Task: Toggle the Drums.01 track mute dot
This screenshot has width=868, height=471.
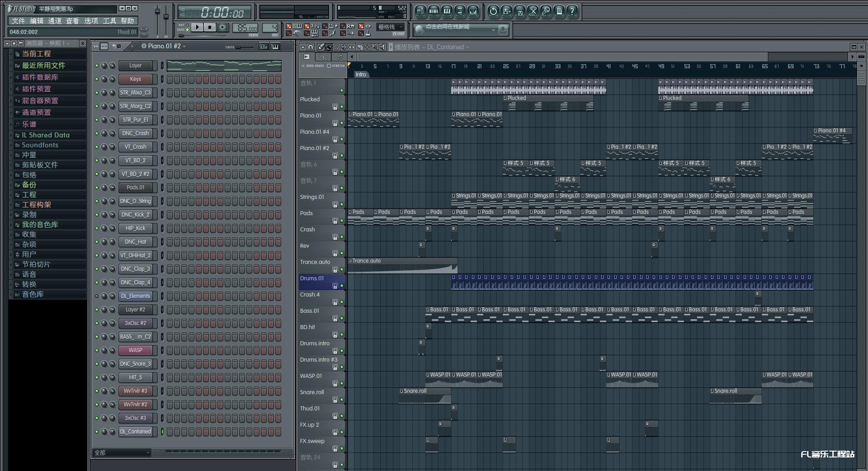Action: (342, 286)
